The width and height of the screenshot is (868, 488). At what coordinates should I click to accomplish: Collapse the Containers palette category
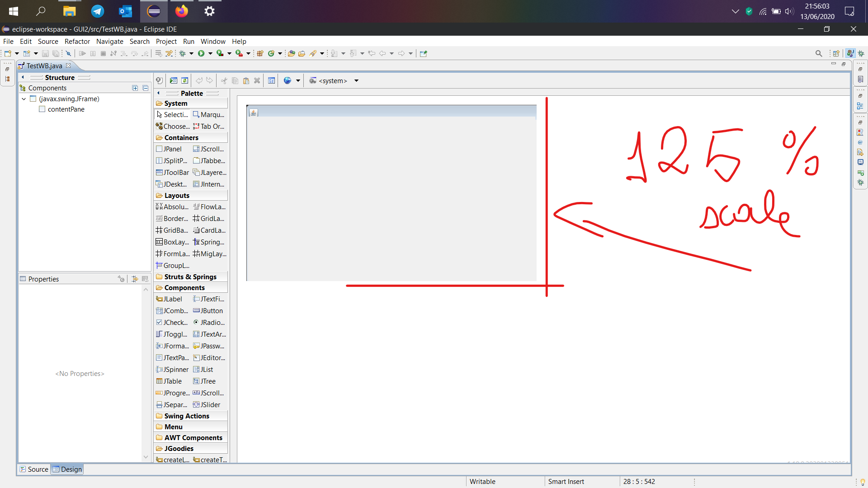click(191, 138)
